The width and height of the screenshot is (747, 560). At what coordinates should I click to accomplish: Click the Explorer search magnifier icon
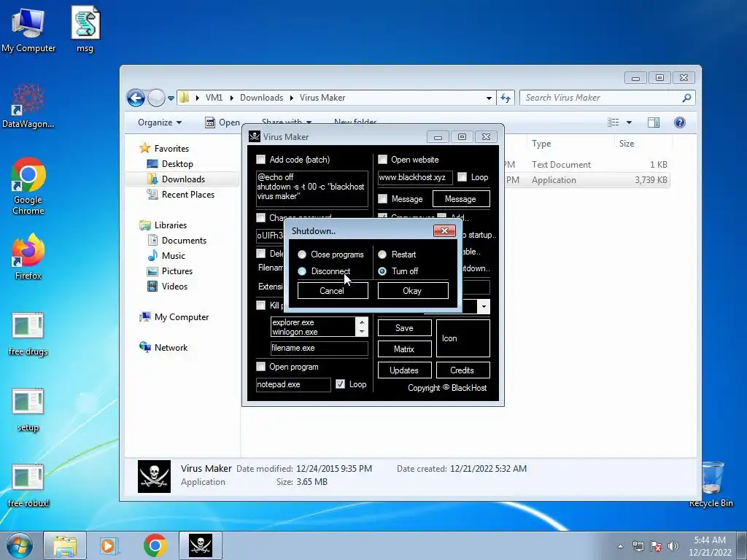tap(686, 98)
